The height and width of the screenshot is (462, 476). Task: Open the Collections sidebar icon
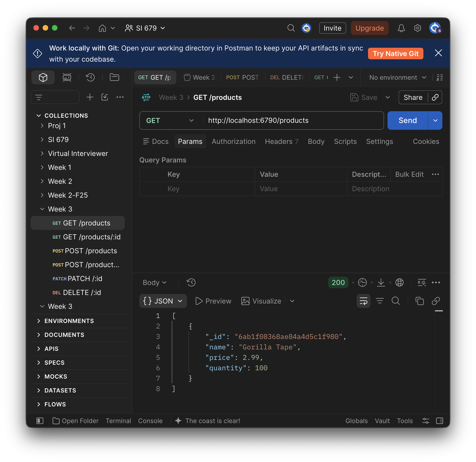point(43,77)
